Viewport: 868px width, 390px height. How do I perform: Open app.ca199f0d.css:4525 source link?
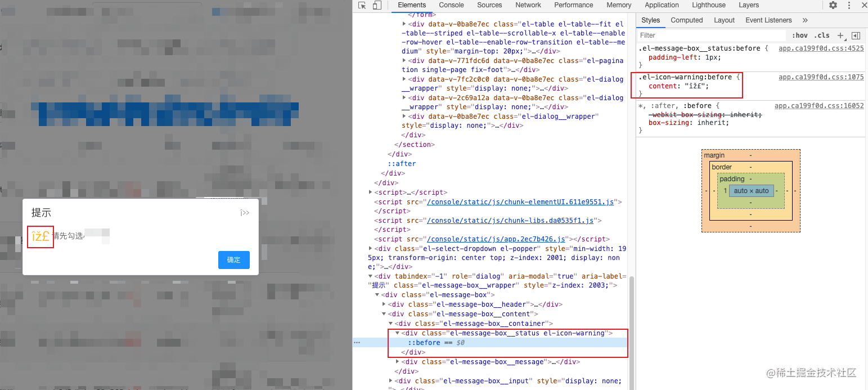(821, 48)
